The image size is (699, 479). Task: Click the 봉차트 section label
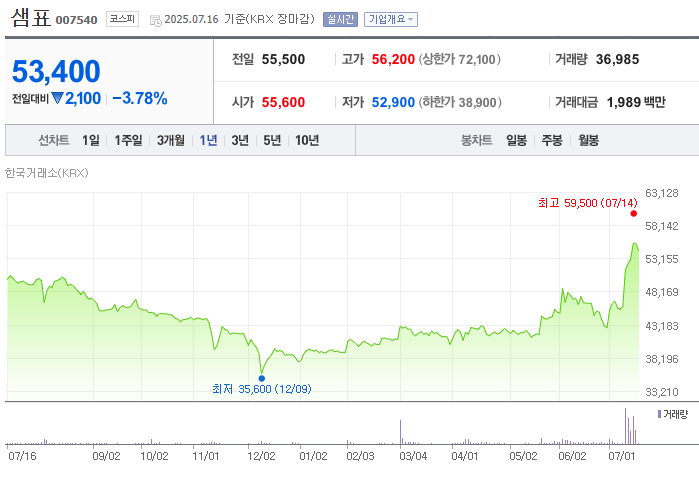point(477,140)
